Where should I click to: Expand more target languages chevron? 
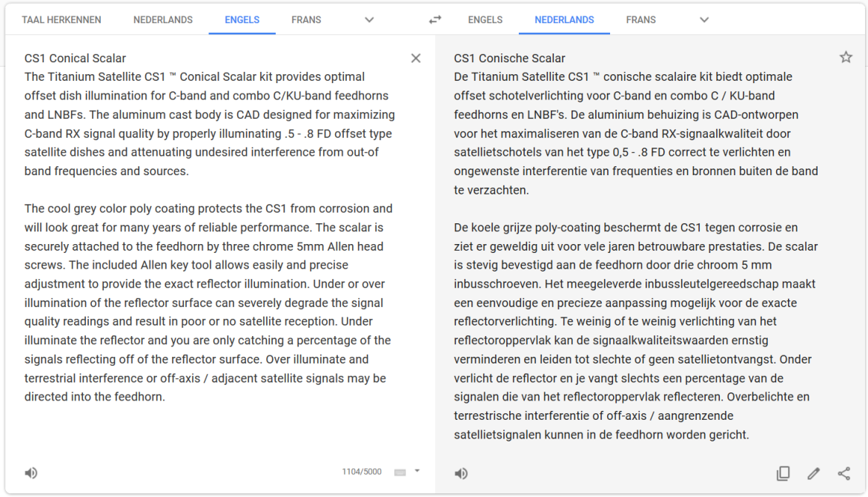pos(703,20)
